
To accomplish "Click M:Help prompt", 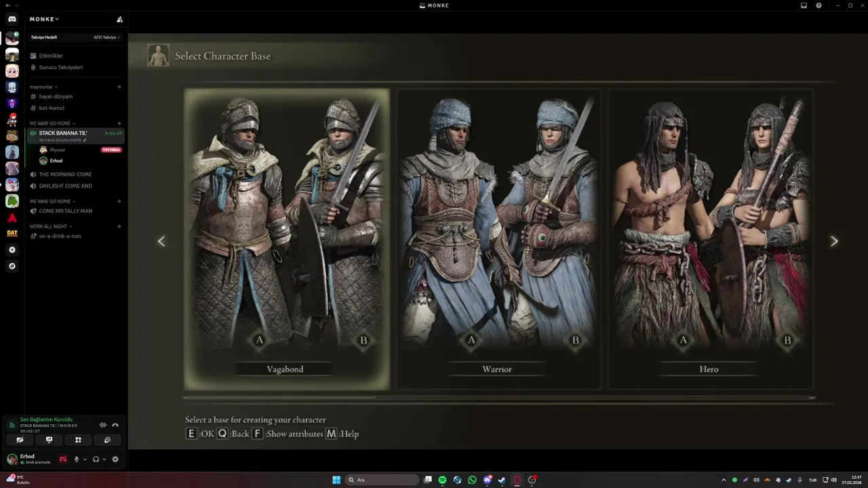I will coord(342,434).
